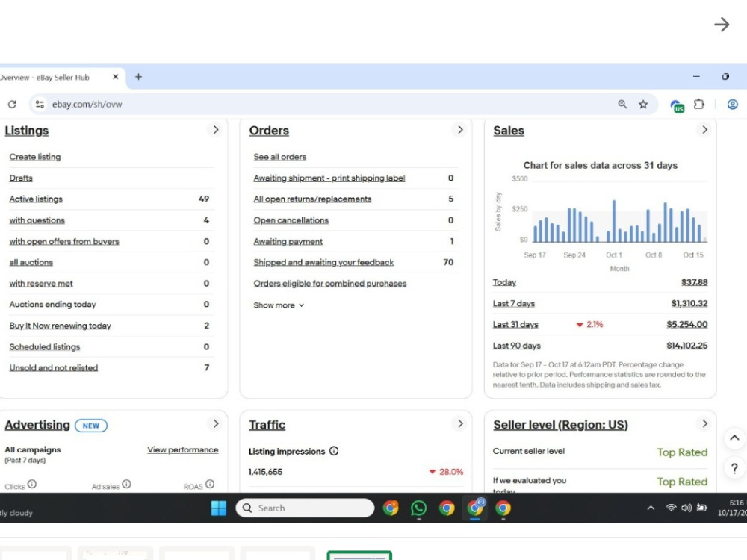
Task: Open with reserve met link
Action: click(x=41, y=283)
